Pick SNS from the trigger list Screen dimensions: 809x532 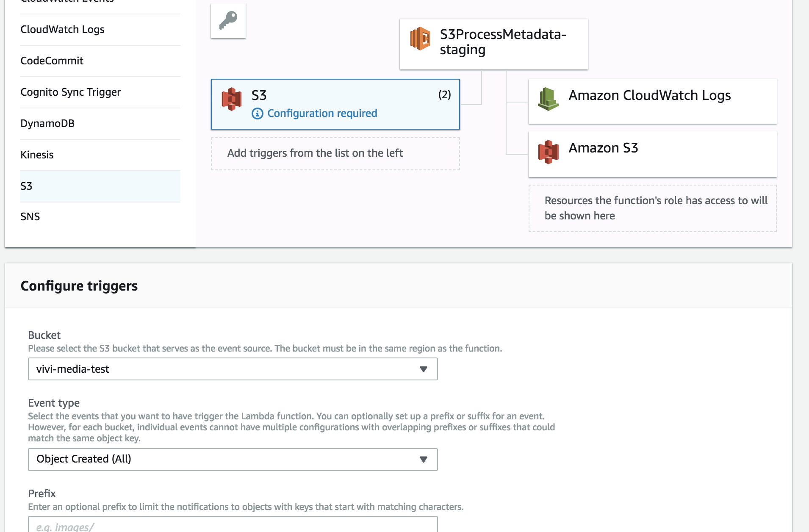[30, 217]
